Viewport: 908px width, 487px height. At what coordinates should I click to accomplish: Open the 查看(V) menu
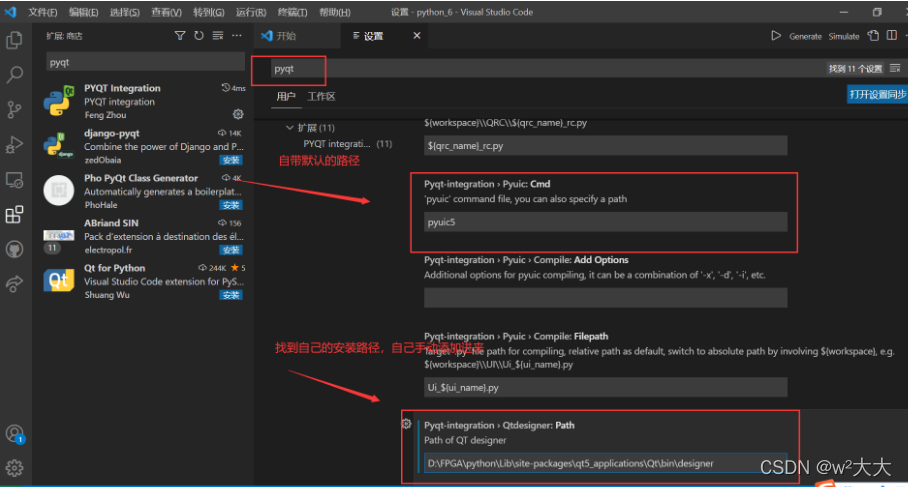166,12
